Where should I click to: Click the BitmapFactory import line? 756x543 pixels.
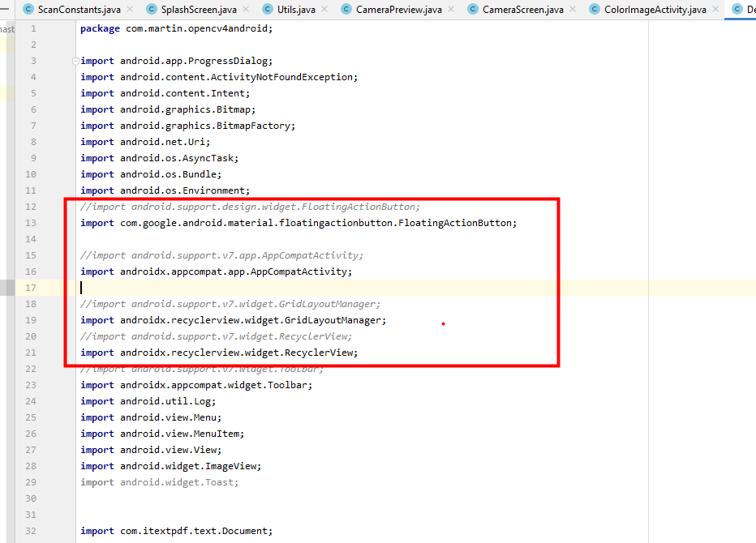[x=187, y=126]
